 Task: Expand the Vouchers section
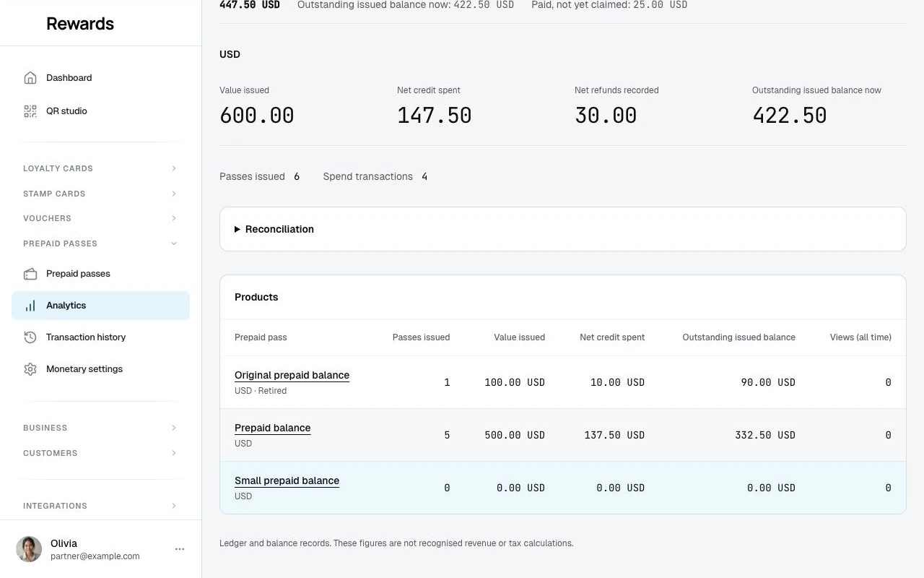pyautogui.click(x=100, y=218)
